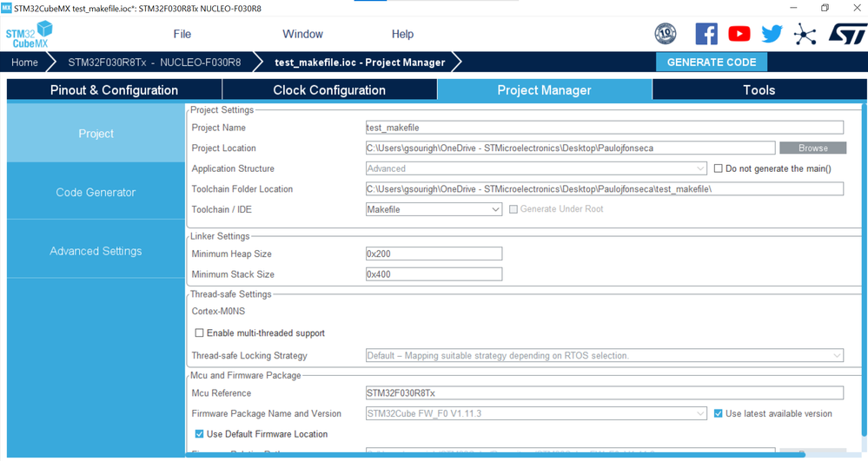Click STM32F030R8Tx - NUCLEO-F030R8 breadcrumb

click(x=155, y=62)
